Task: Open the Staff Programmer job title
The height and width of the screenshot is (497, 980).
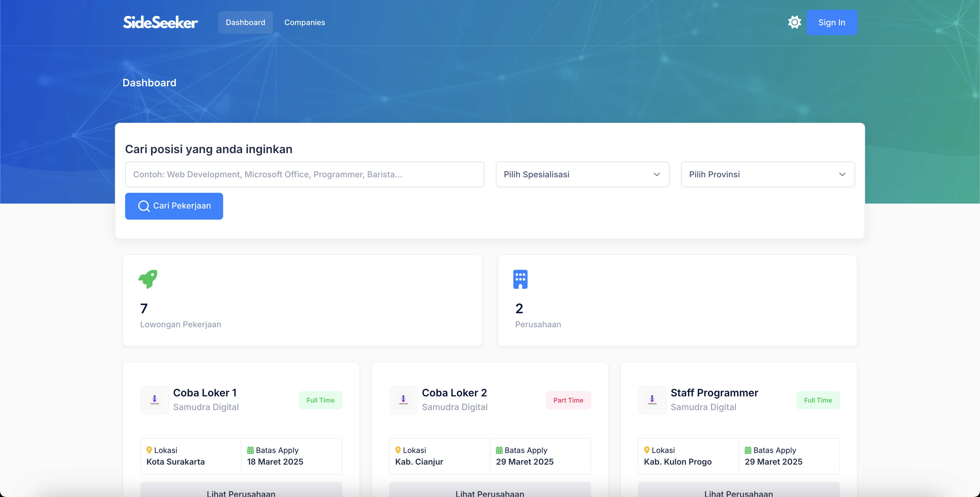Action: pyautogui.click(x=714, y=393)
